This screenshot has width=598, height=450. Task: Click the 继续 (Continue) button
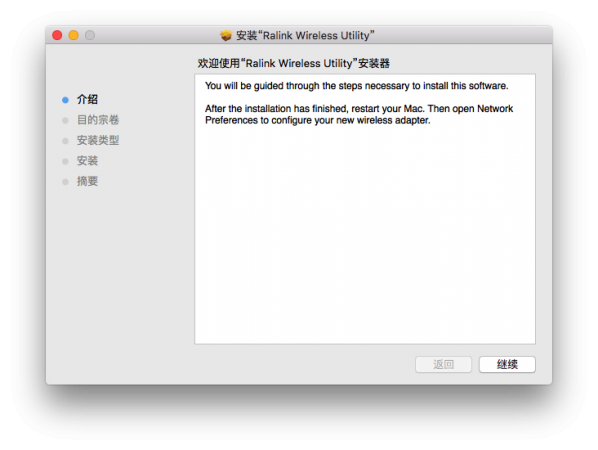507,364
